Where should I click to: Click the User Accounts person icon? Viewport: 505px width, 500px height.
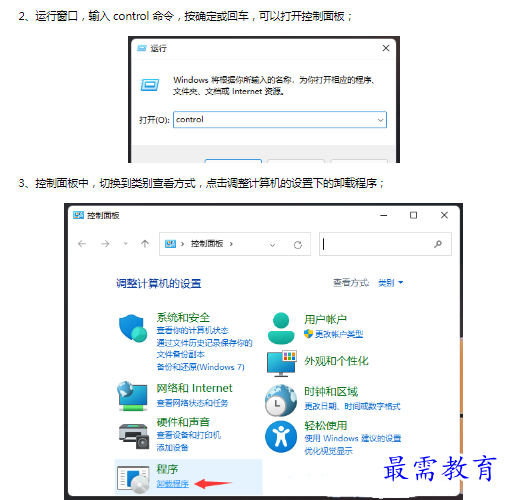(x=281, y=328)
